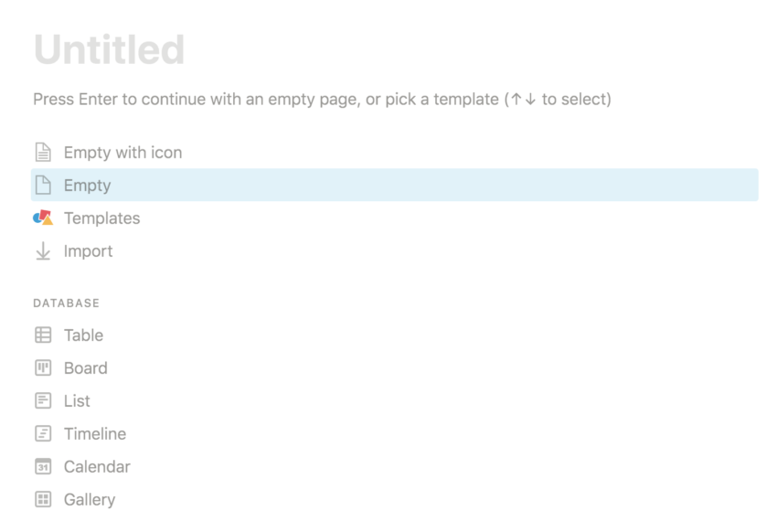Select the "Empty with icon" option
The image size is (777, 532).
point(122,153)
